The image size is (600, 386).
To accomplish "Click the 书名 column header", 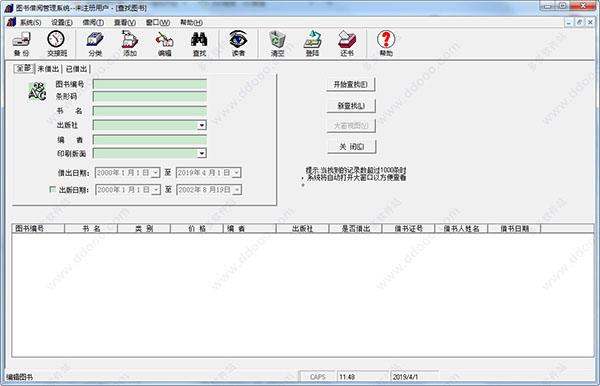I will click(x=91, y=228).
